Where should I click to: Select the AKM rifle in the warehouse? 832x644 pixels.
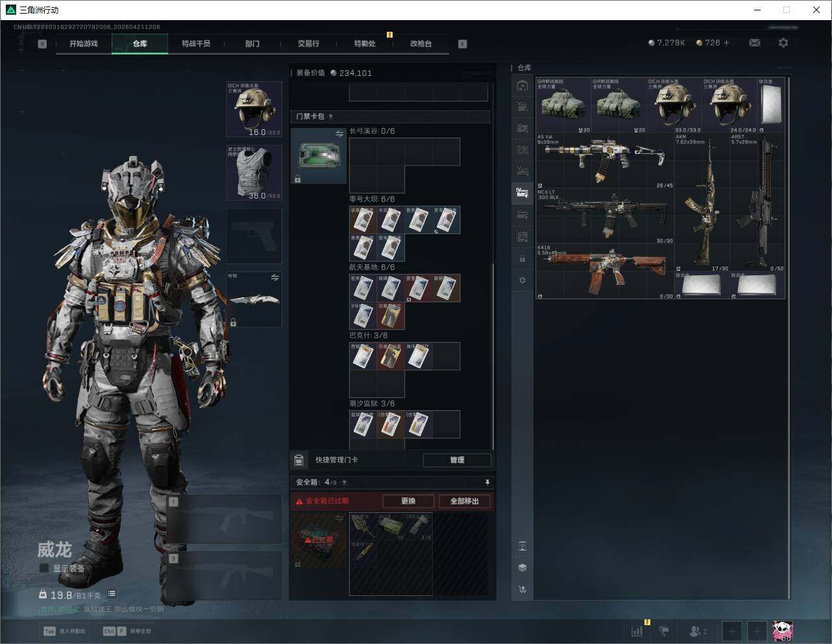pyautogui.click(x=702, y=203)
